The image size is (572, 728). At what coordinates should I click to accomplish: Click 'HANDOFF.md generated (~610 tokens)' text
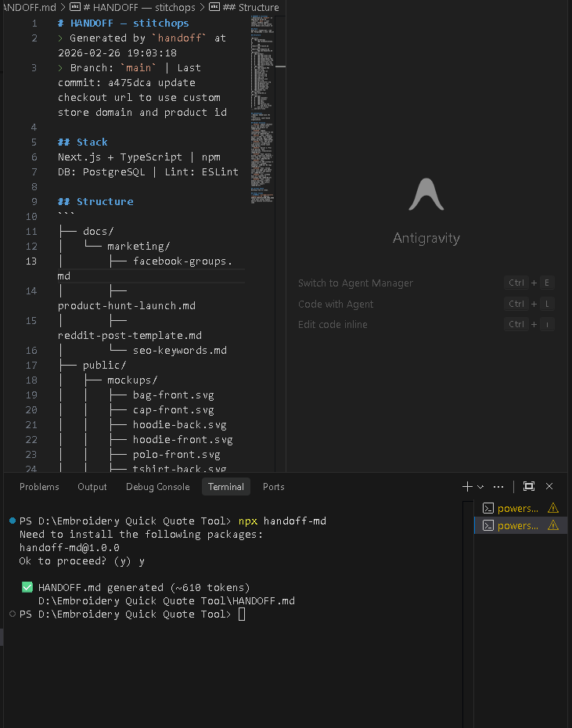pyautogui.click(x=144, y=587)
